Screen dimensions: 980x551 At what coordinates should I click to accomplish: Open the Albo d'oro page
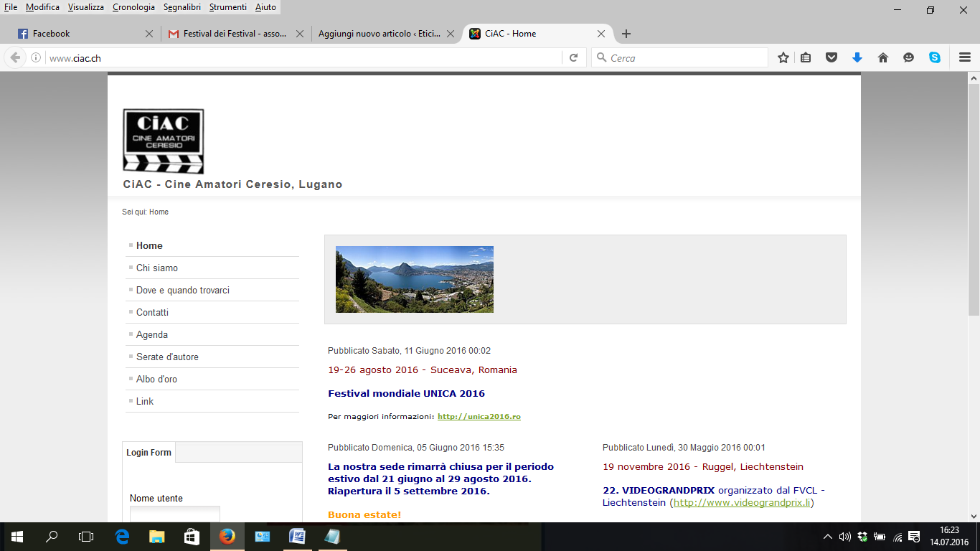click(156, 379)
